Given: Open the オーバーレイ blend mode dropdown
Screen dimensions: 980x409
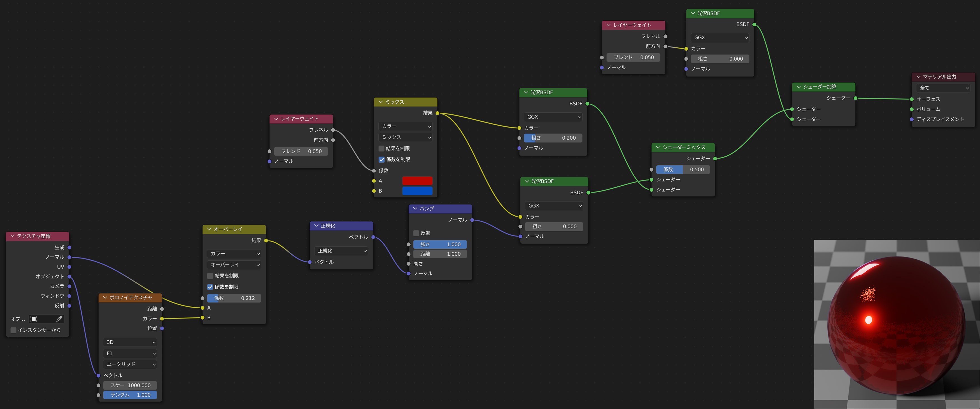Looking at the screenshot, I should tap(234, 265).
